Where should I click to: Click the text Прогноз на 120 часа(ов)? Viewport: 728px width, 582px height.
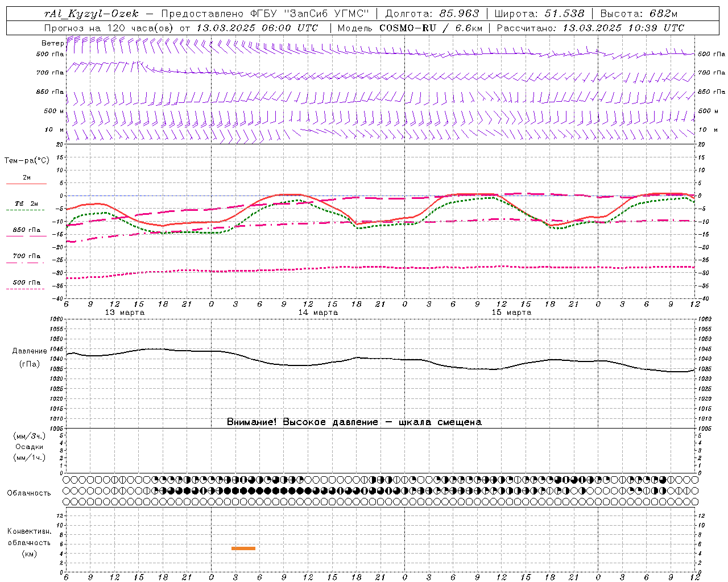pyautogui.click(x=109, y=28)
